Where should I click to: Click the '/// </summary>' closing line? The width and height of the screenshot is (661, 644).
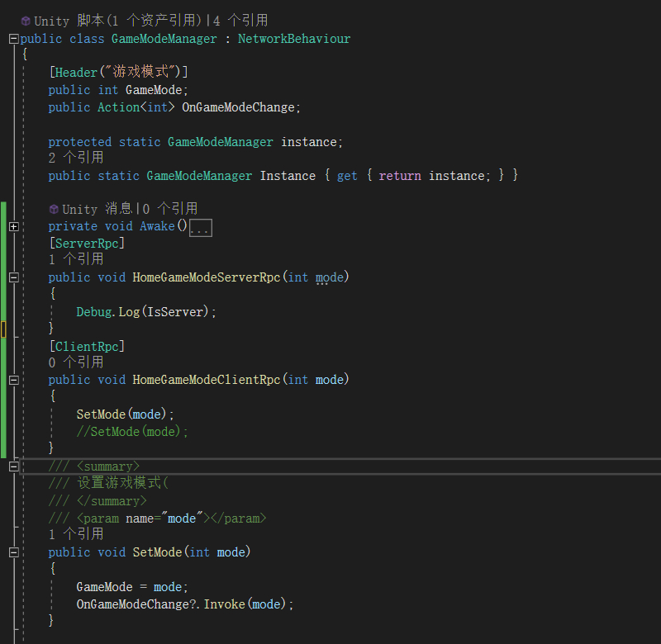tap(97, 501)
